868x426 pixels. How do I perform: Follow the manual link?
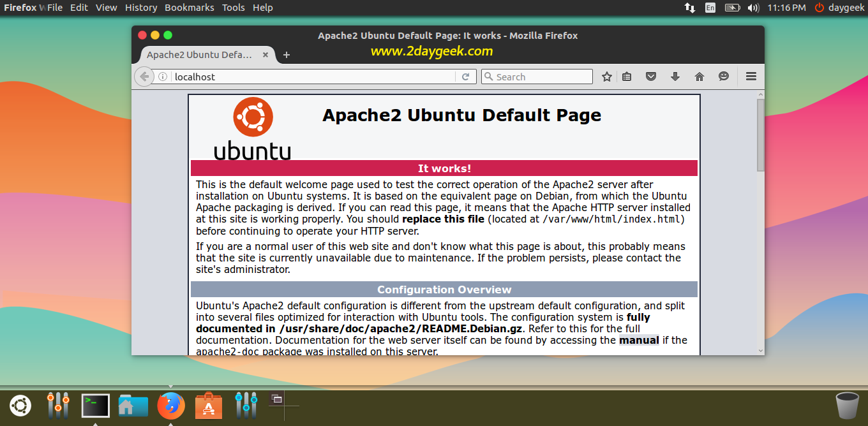pos(639,340)
